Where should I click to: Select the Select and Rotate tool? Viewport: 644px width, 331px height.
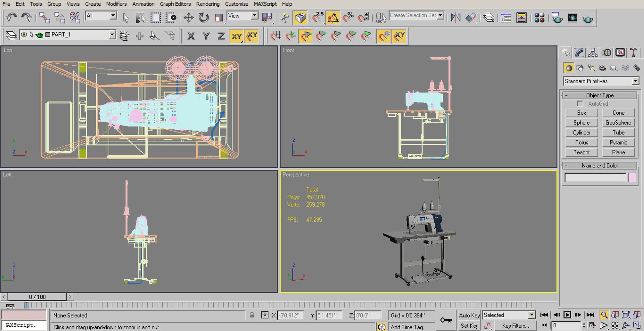(x=204, y=17)
